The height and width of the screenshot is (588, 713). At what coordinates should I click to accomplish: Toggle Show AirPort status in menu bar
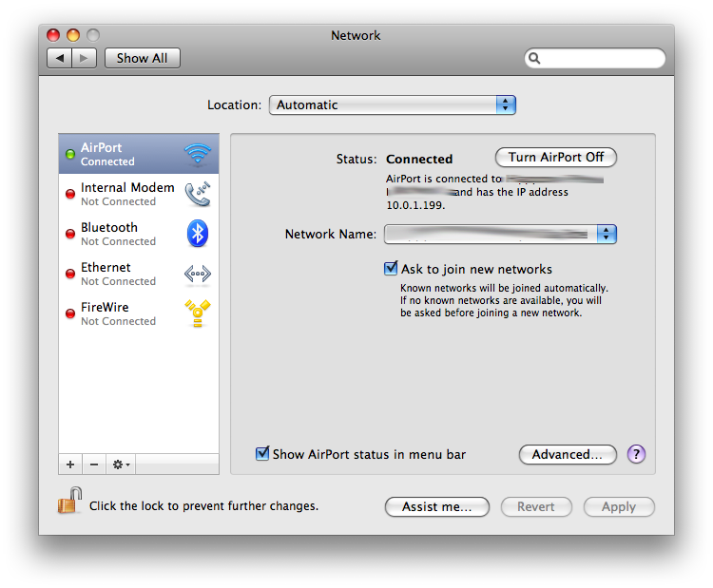262,453
